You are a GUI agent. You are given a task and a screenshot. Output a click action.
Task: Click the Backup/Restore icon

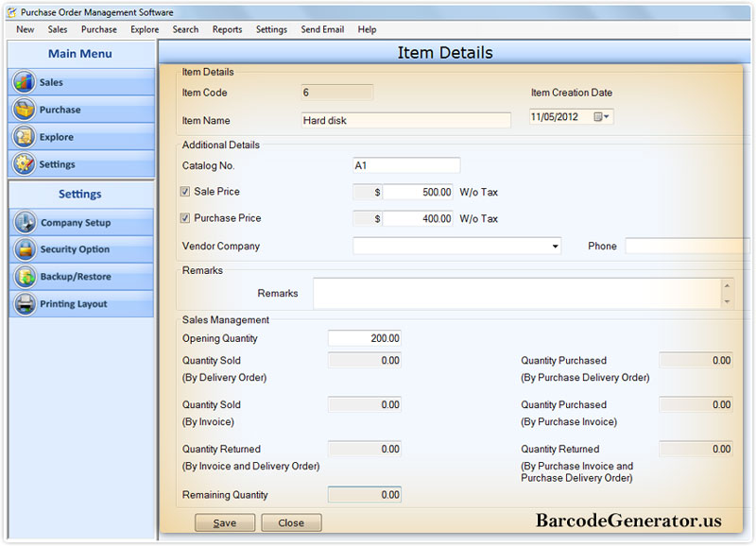pos(26,277)
